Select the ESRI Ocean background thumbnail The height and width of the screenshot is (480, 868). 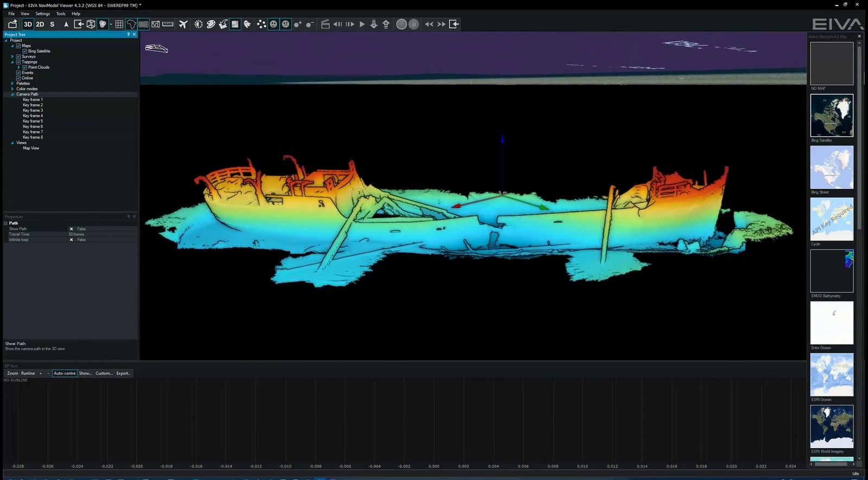coord(832,375)
